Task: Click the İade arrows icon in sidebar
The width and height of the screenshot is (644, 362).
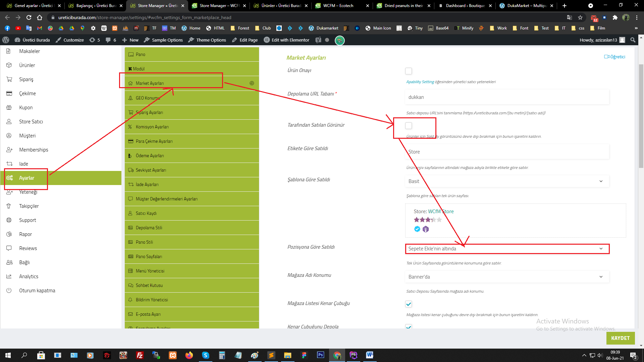Action: [x=9, y=164]
